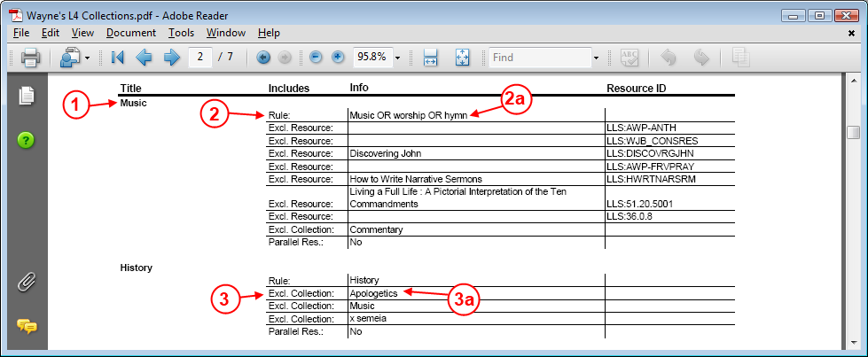This screenshot has width=868, height=357.
Task: Open the Document menu
Action: click(131, 33)
